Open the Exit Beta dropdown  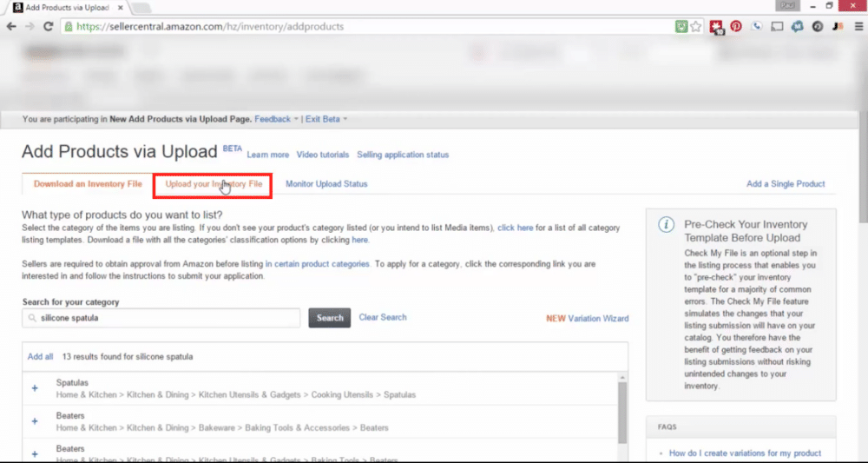[326, 119]
